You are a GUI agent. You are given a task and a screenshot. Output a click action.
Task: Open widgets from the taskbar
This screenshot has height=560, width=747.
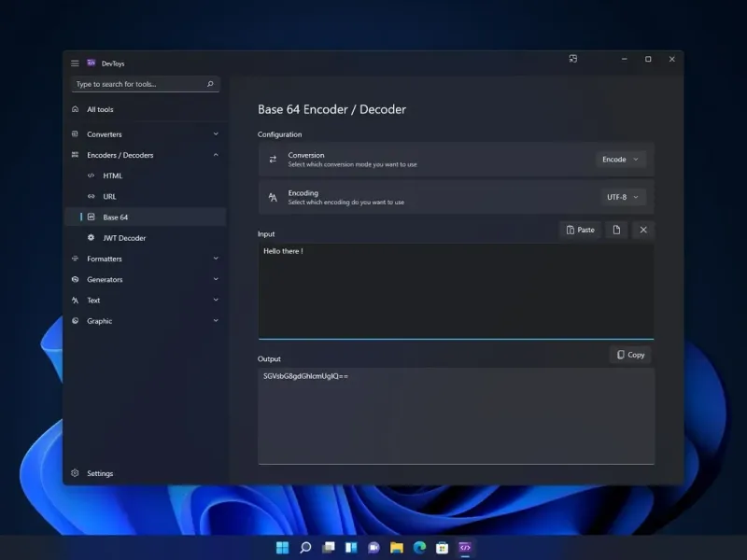point(351,548)
